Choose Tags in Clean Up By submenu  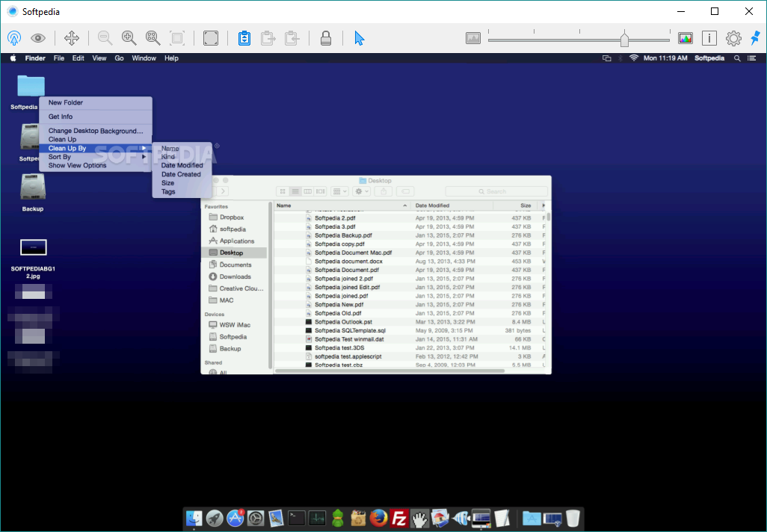pyautogui.click(x=182, y=192)
